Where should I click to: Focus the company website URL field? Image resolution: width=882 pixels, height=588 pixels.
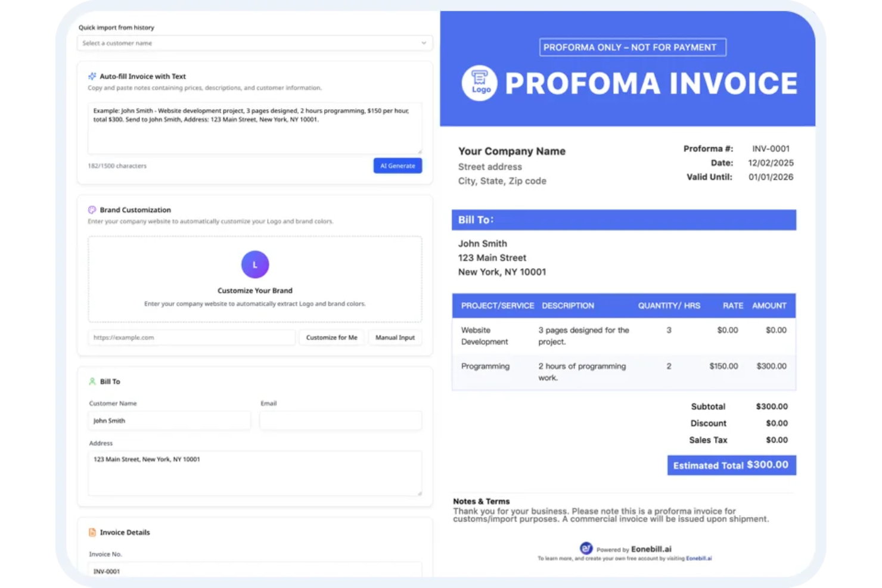tap(191, 337)
